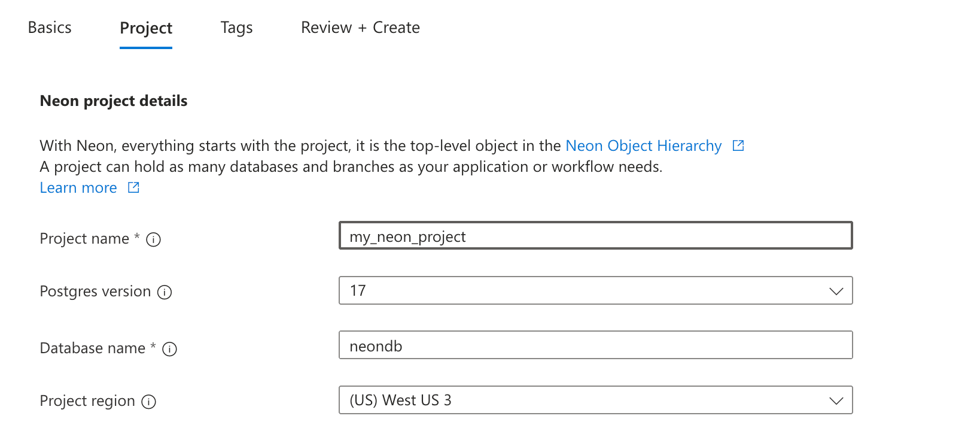Click the Neon project details heading
This screenshot has height=443, width=980.
[x=113, y=101]
